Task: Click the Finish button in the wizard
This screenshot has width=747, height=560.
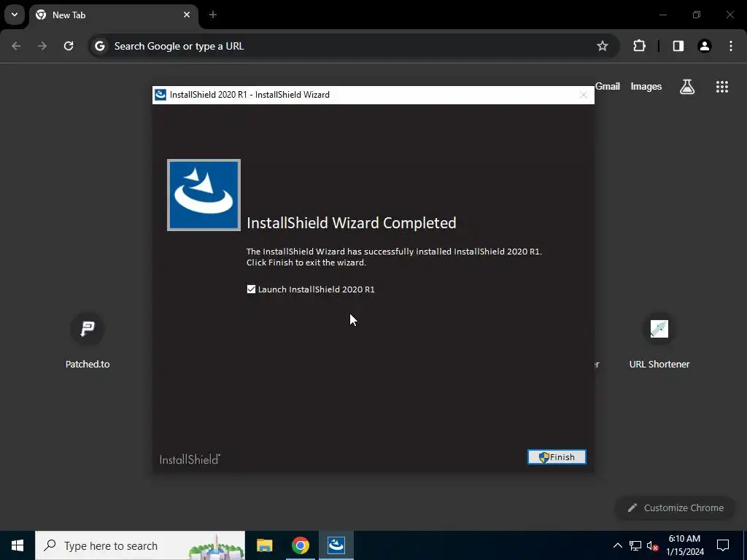Action: (x=557, y=457)
